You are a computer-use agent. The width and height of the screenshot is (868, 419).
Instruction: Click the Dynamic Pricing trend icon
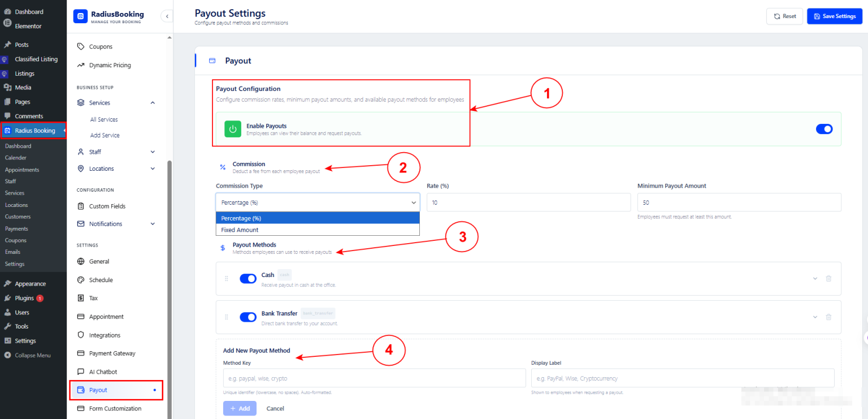(81, 65)
